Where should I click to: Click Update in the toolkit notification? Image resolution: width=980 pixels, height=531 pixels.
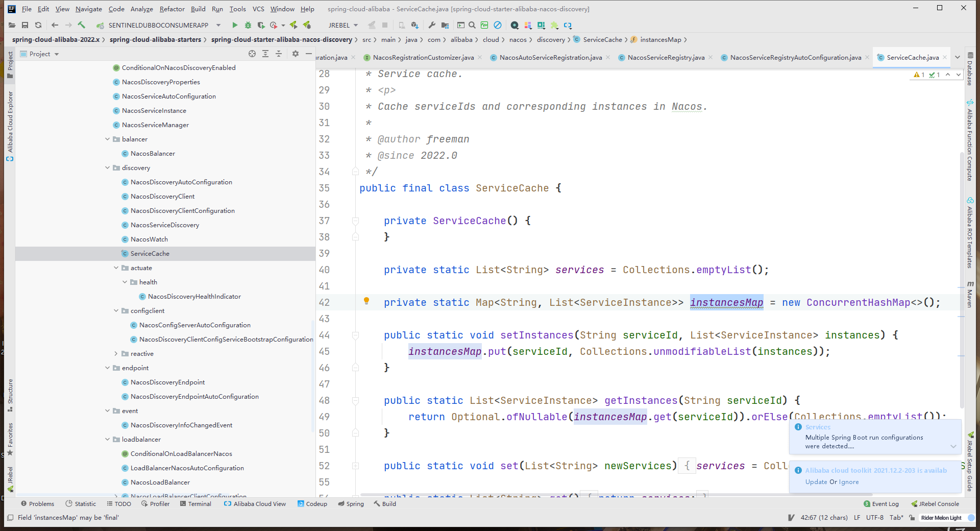(x=816, y=481)
